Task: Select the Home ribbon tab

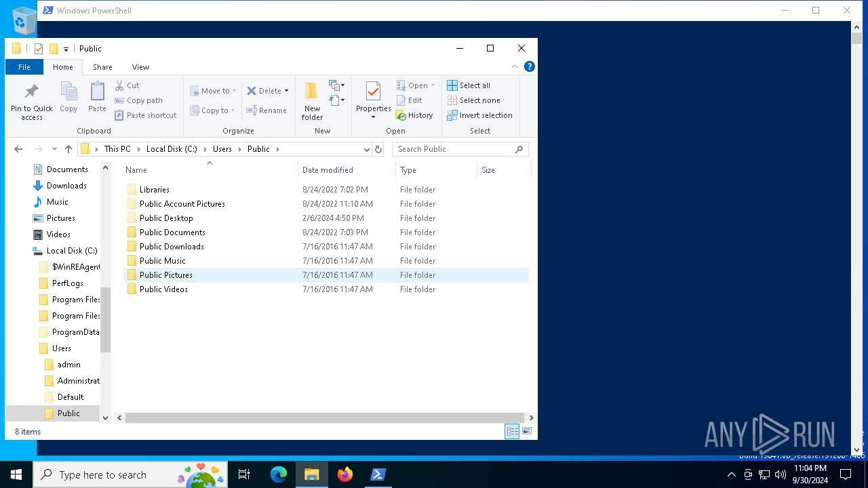Action: (x=63, y=67)
